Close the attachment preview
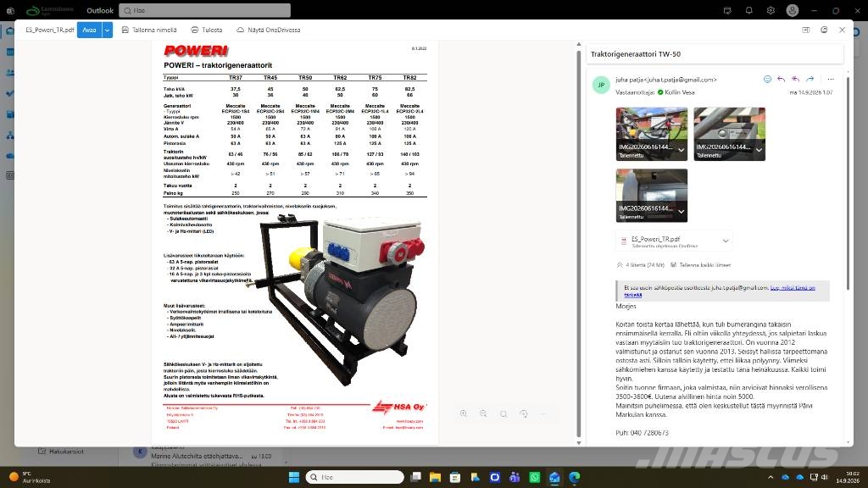Viewport: 868px width, 488px height. pos(842,30)
